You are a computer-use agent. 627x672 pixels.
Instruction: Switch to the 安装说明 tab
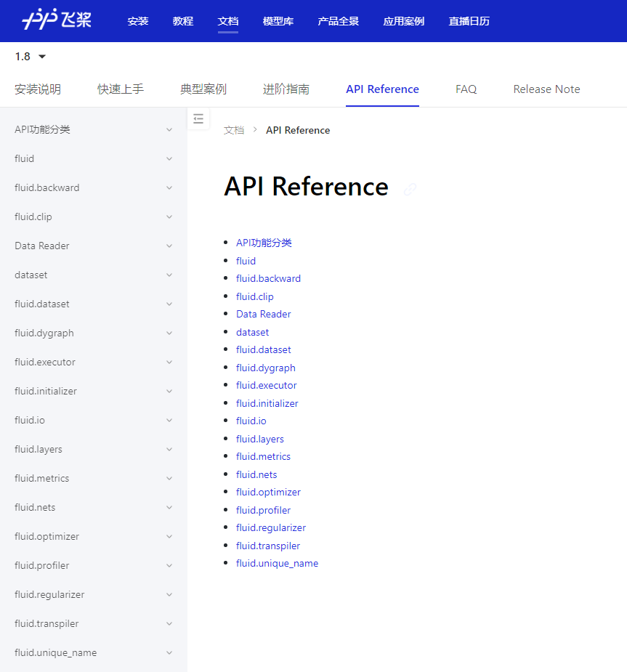pos(38,89)
